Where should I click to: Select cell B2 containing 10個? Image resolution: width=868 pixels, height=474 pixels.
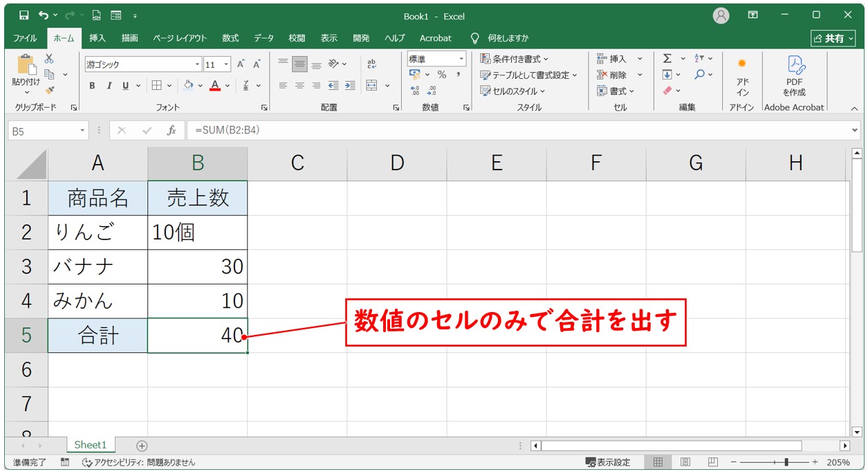(197, 233)
